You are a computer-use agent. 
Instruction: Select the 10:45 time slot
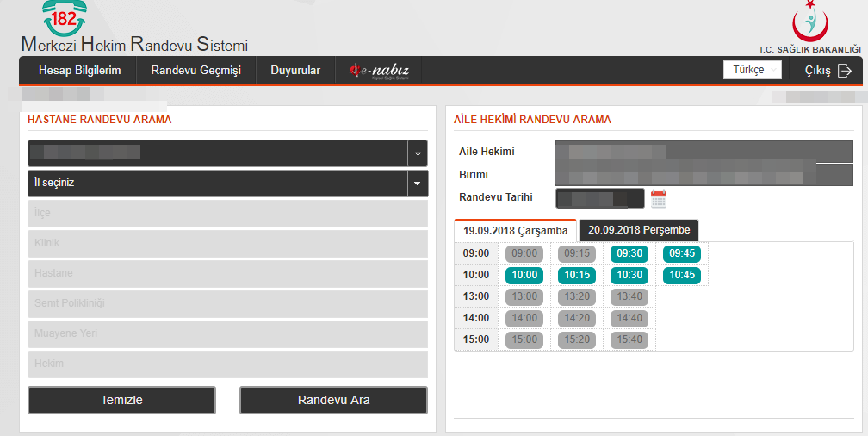[x=681, y=276]
